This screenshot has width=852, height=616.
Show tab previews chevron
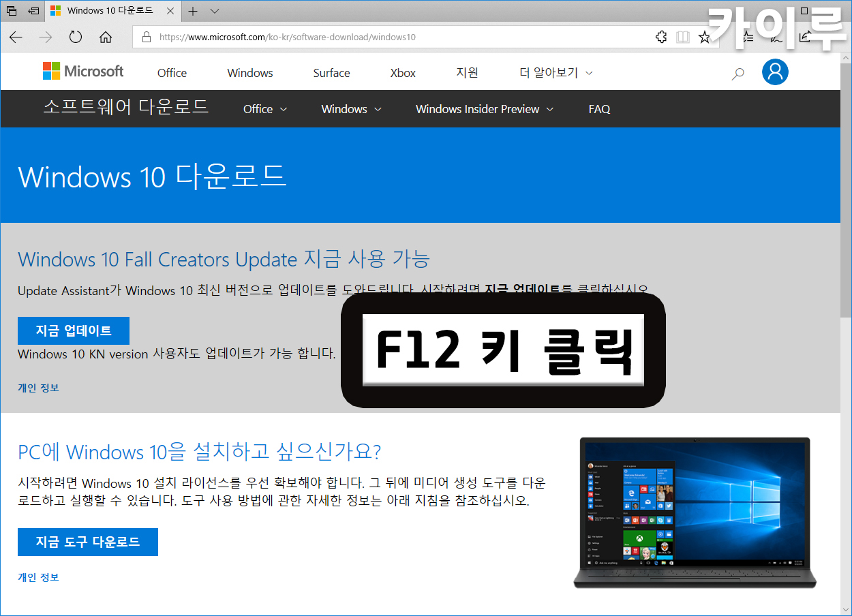pos(215,11)
